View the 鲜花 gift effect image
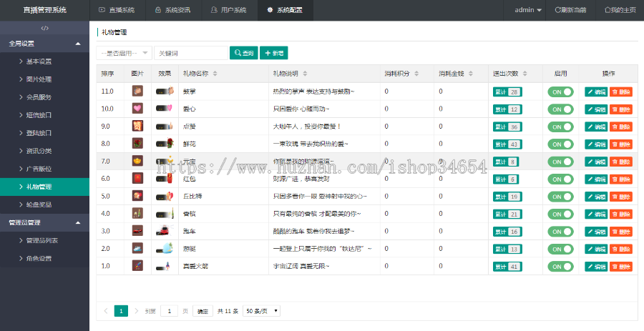The height and width of the screenshot is (331, 644). point(165,144)
